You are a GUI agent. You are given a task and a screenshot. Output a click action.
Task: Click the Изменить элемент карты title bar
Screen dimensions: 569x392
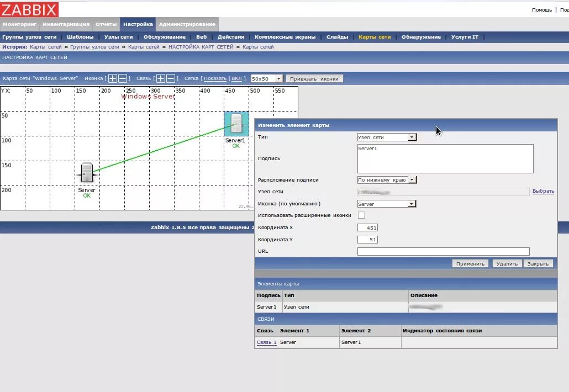coord(406,125)
